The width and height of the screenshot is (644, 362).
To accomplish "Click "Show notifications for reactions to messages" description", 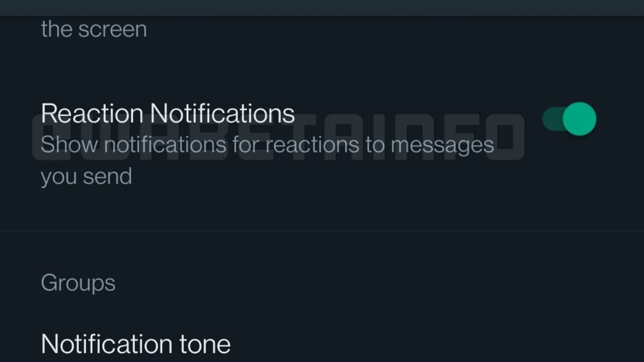I will (267, 145).
